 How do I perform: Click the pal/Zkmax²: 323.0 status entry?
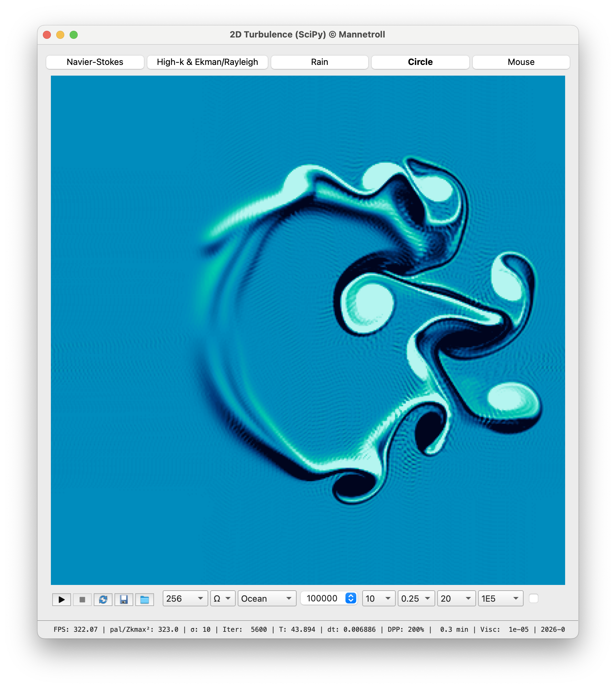tap(144, 629)
